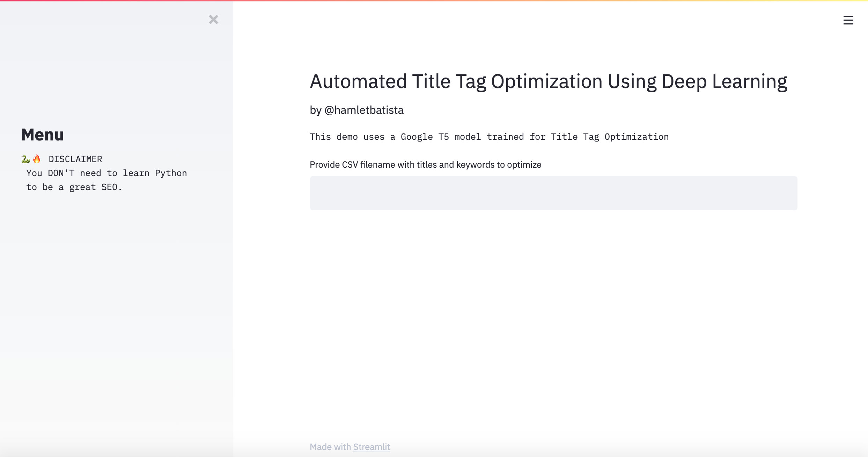Click the 'to be a great SEO.' line
Image resolution: width=868 pixels, height=457 pixels.
74,187
